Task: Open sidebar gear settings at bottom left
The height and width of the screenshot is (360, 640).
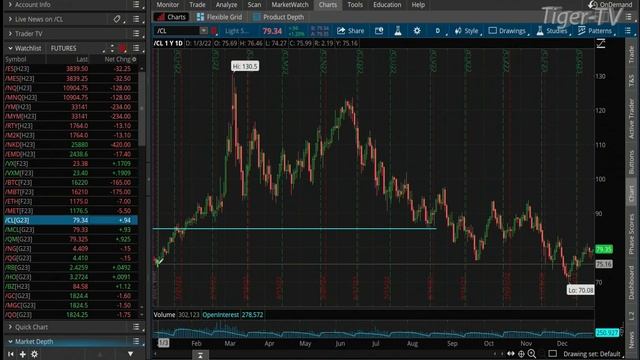Action: [x=35, y=354]
